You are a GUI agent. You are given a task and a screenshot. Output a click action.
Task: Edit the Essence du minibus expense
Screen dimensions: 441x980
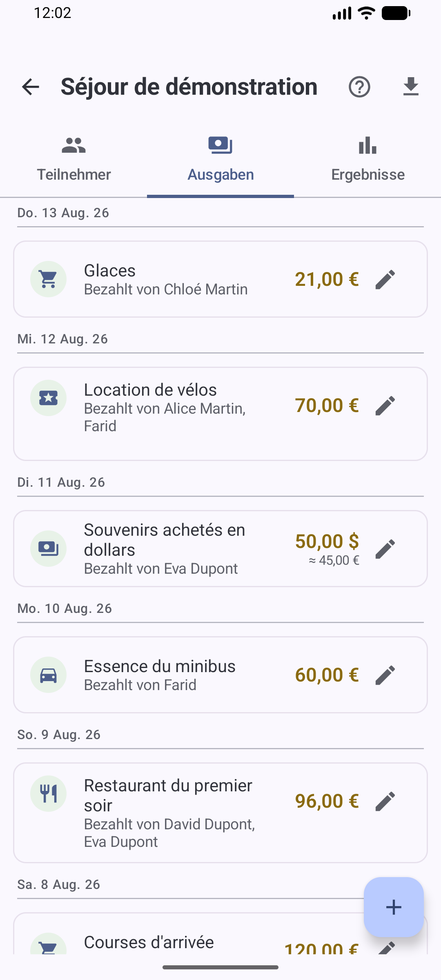(x=385, y=675)
